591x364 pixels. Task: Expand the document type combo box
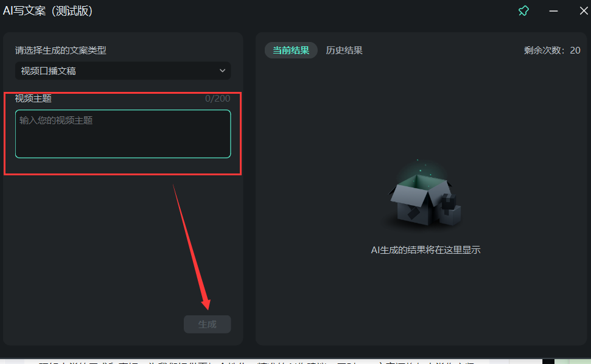(x=122, y=71)
